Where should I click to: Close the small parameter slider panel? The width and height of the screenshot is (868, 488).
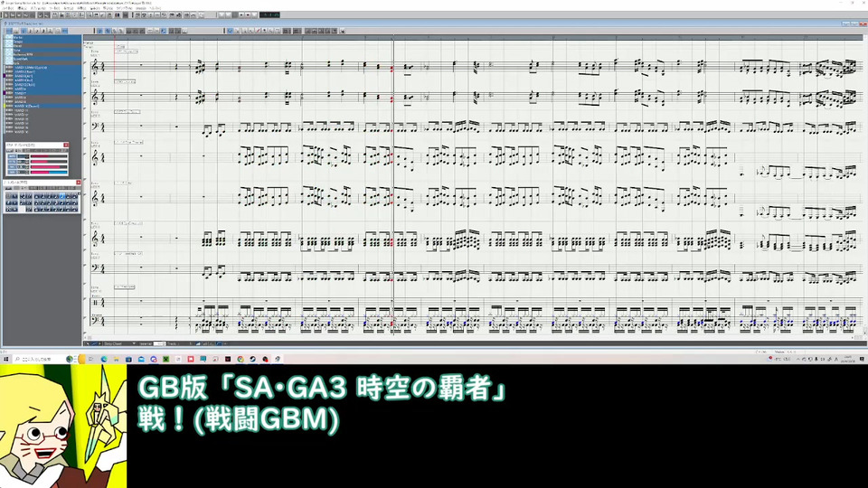tap(66, 145)
